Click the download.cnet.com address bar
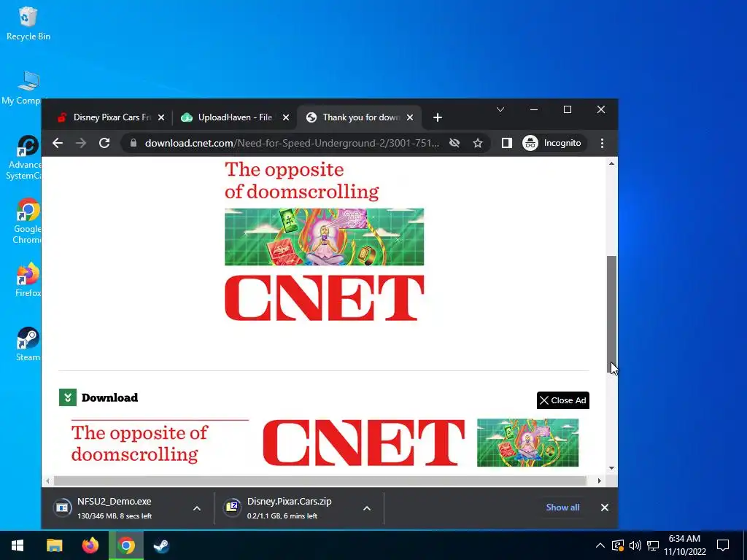747x560 pixels. 292,143
